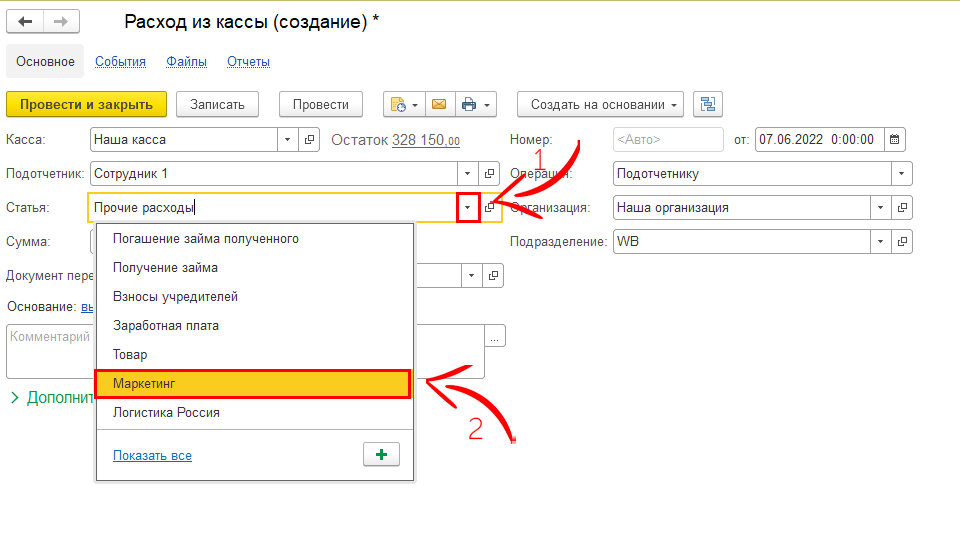Expand the Статья dropdown arrow

[469, 208]
